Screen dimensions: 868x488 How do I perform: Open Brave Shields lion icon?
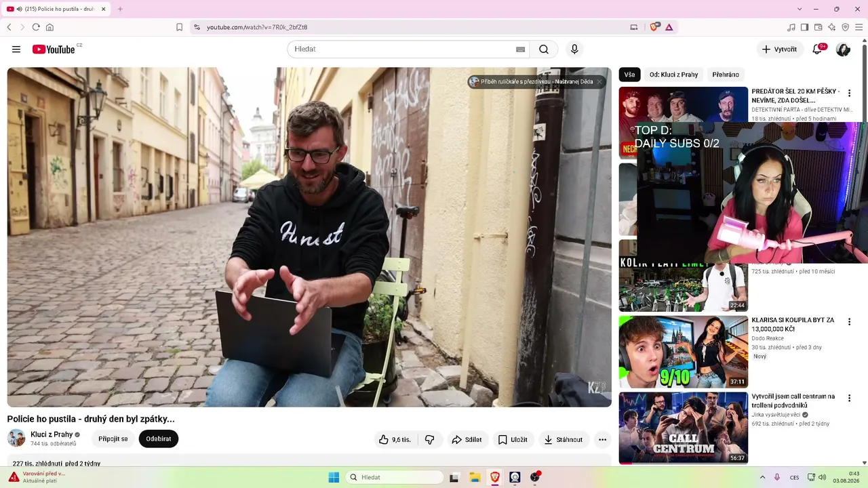coord(654,27)
